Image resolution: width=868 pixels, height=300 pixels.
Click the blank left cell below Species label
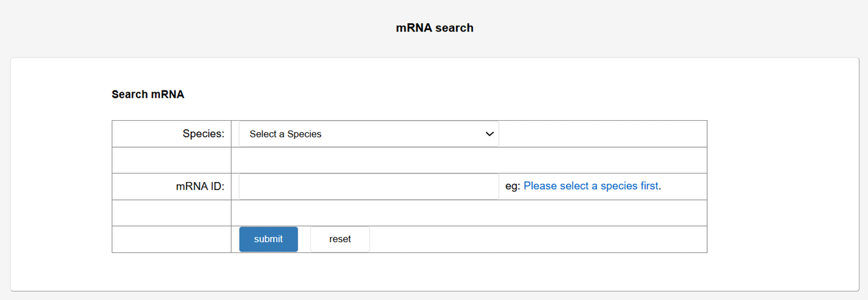[x=171, y=160]
